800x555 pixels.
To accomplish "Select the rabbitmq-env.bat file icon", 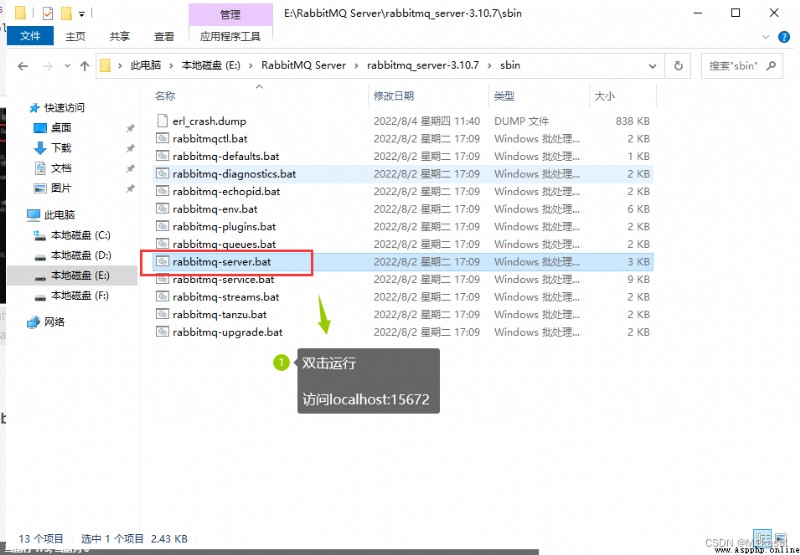I will click(x=162, y=209).
